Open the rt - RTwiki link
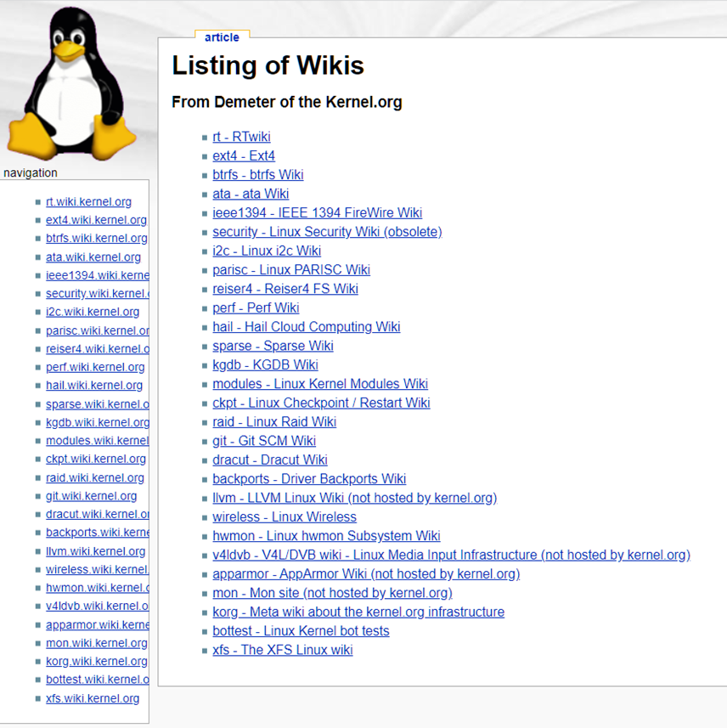The image size is (727, 728). (x=241, y=137)
